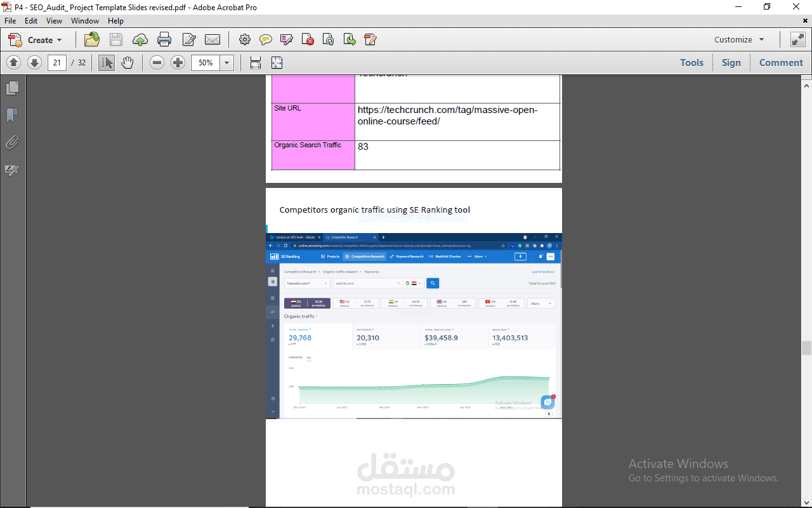Click the delete page icon
Viewport: 812px width, 508px height.
(x=308, y=40)
